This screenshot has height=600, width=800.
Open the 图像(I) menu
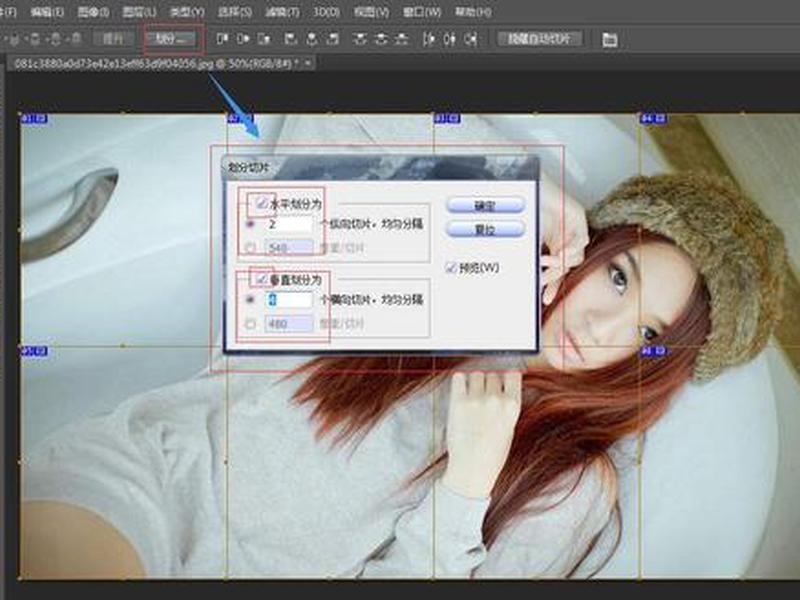pos(93,12)
